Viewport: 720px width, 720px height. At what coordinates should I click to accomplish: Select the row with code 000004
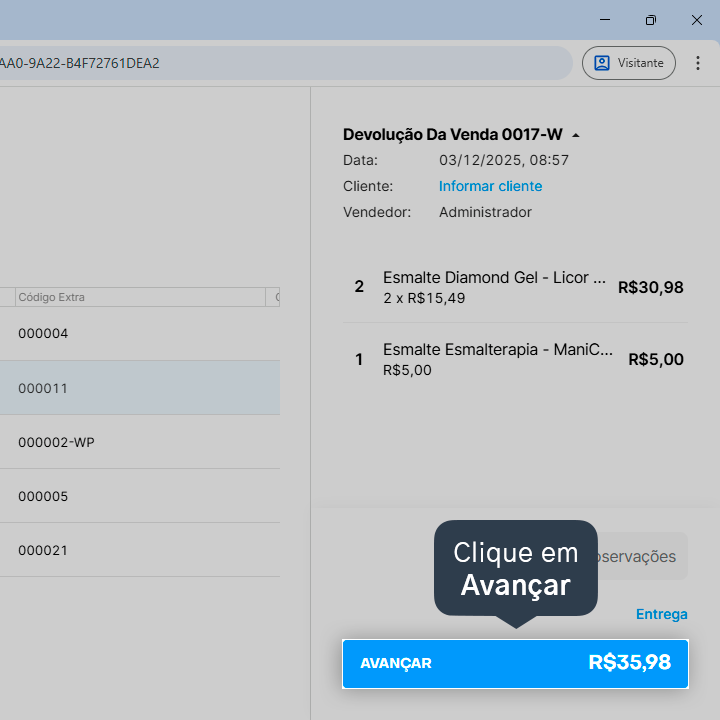pos(140,333)
